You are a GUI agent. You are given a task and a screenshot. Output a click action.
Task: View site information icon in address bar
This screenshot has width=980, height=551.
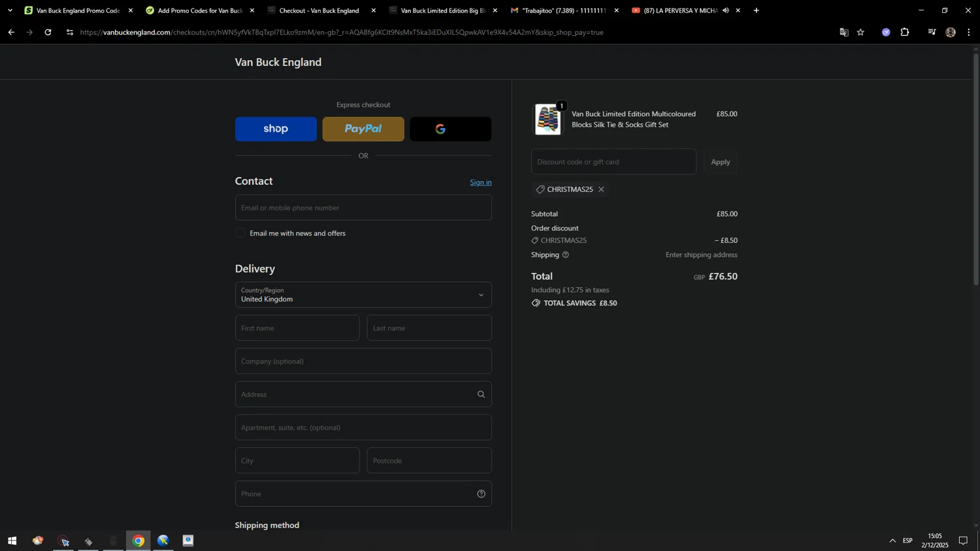click(x=70, y=32)
